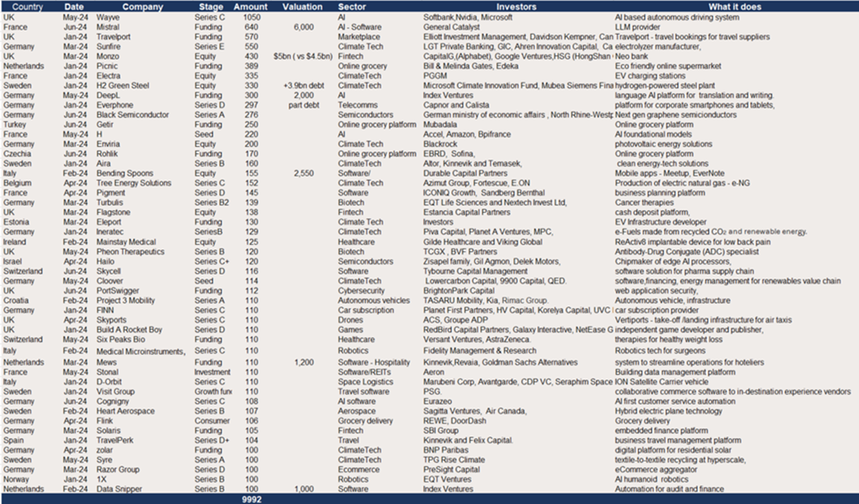Click the Sunfire company cell
Image resolution: width=859 pixels, height=504 pixels.
coord(108,46)
